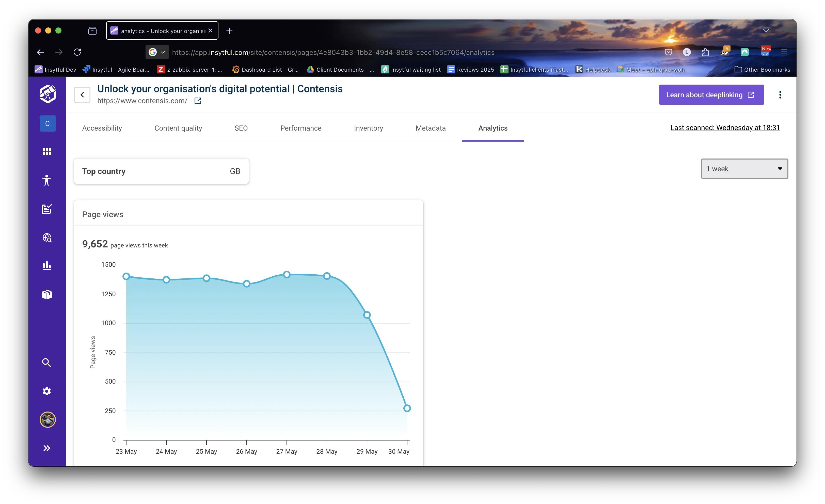Open the three-dot overflow menu near deeplinking button
825x504 pixels.
(x=780, y=95)
